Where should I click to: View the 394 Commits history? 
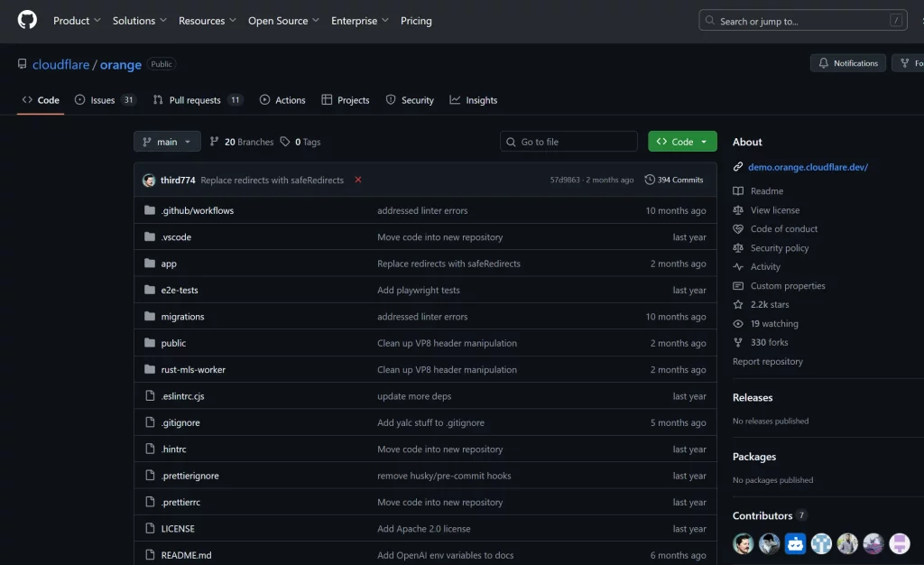pos(673,180)
